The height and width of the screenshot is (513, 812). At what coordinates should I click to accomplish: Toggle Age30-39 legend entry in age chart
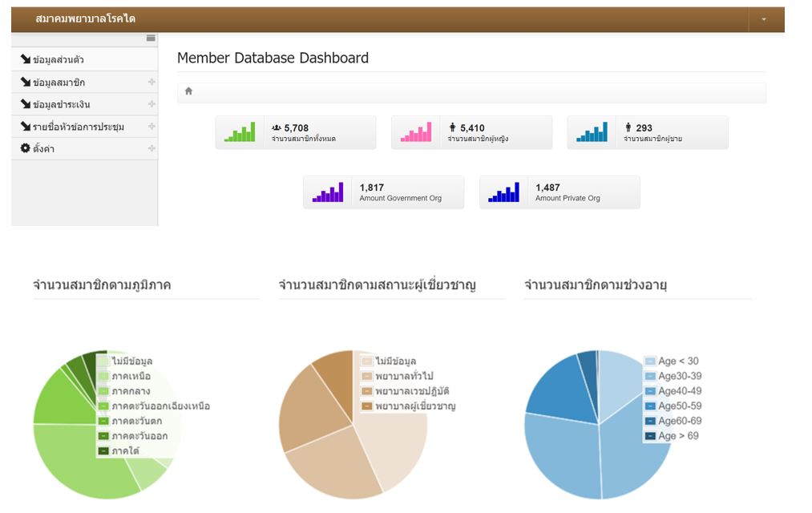pyautogui.click(x=679, y=376)
